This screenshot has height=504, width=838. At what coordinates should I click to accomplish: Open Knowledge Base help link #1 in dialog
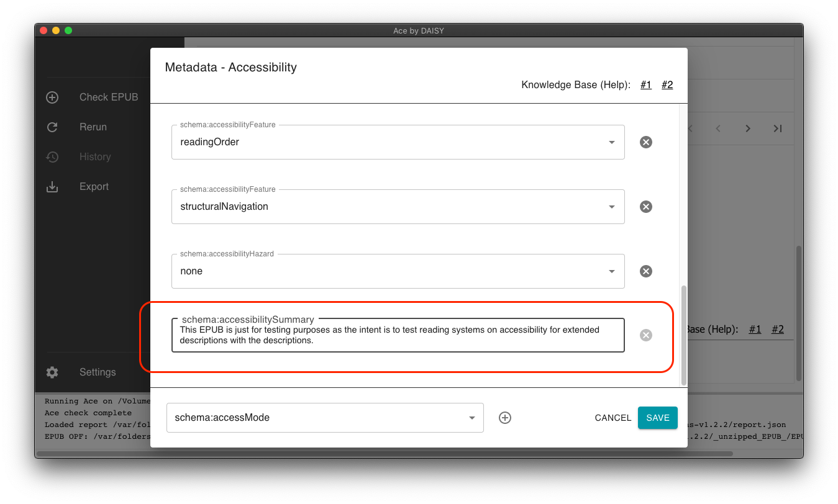(x=646, y=85)
